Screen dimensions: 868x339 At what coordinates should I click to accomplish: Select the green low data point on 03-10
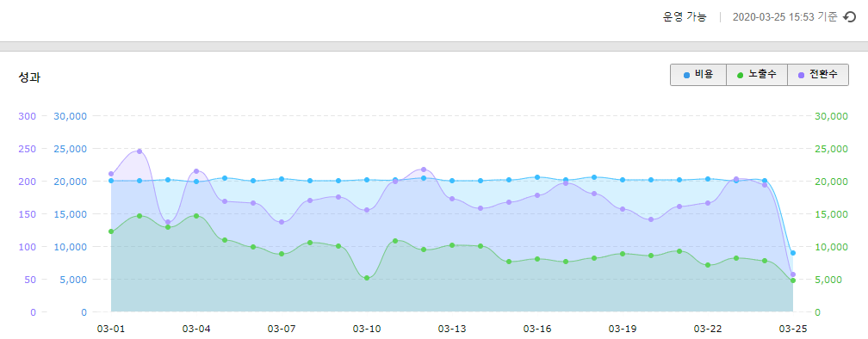coord(367,278)
